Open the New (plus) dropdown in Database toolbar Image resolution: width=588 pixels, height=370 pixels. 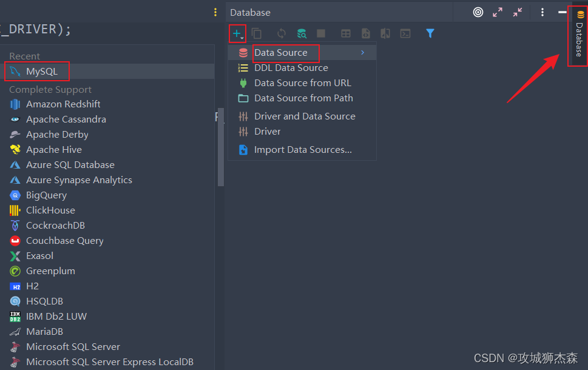238,34
